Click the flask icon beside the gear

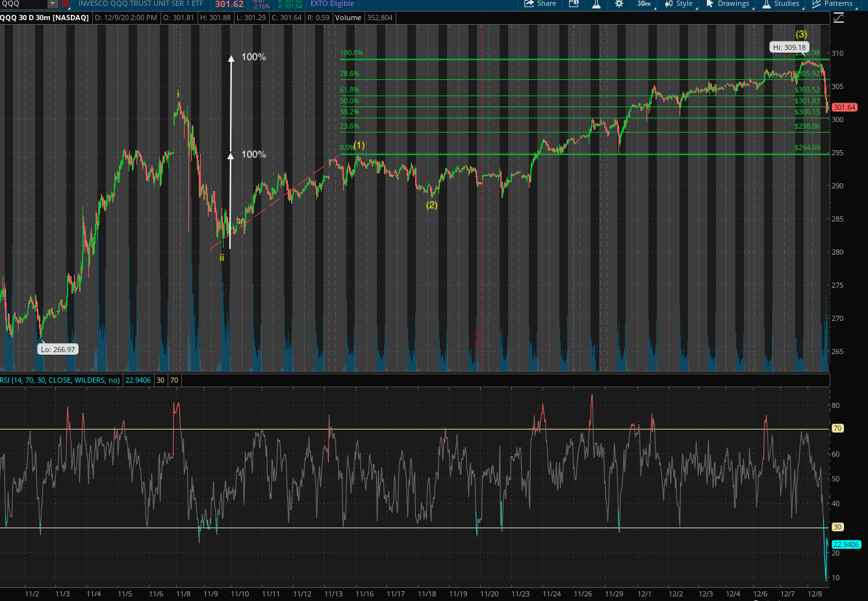click(x=596, y=4)
